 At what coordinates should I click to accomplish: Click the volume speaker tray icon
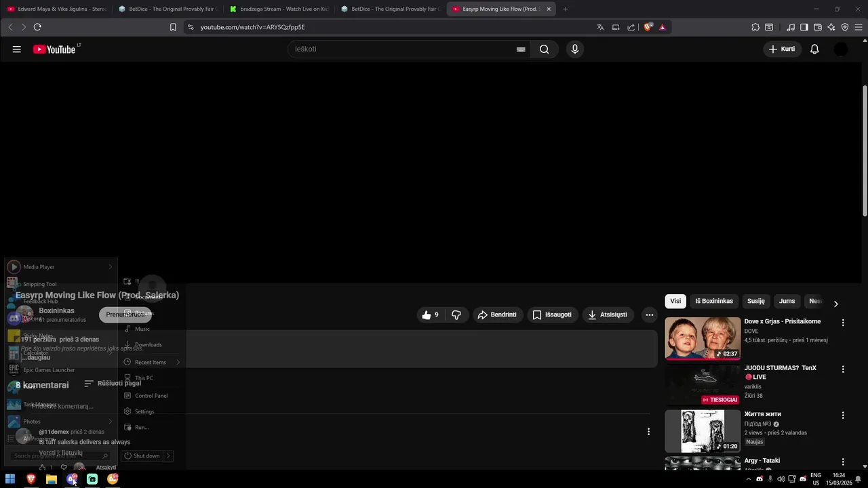coord(781,479)
